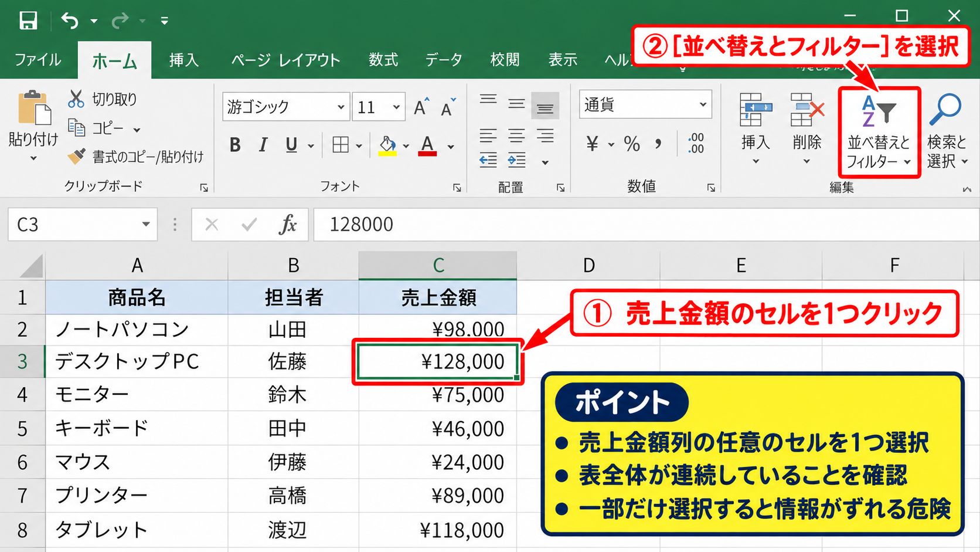Toggle Italic formatting
This screenshot has height=552, width=980.
pyautogui.click(x=263, y=145)
